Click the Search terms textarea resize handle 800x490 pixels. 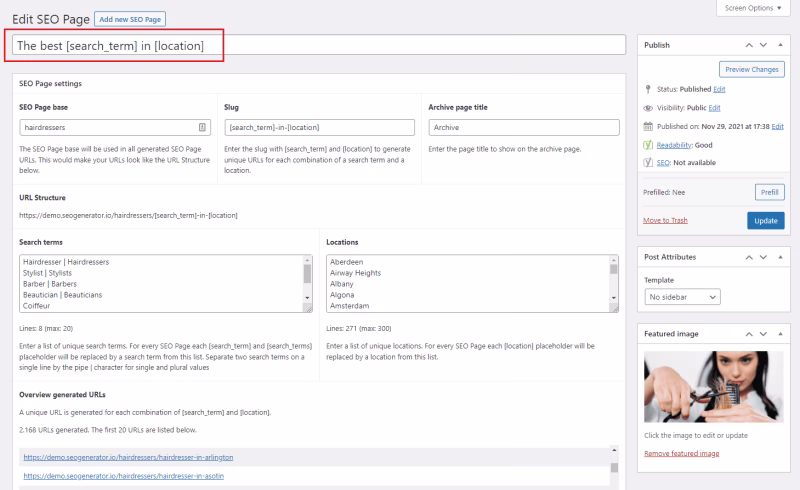click(x=308, y=308)
